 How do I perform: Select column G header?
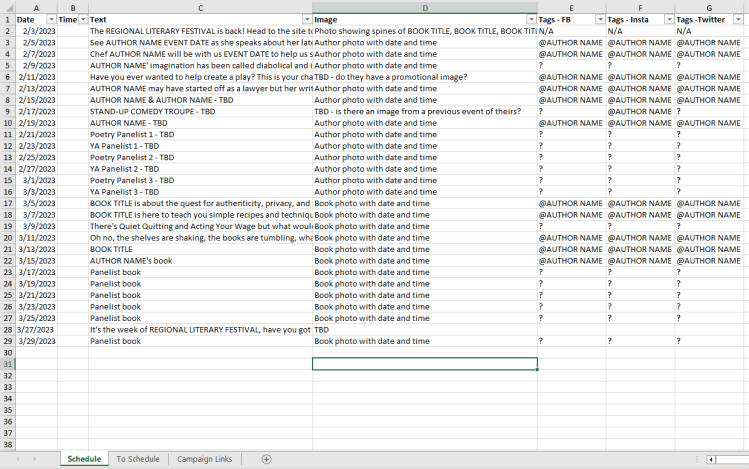point(710,8)
